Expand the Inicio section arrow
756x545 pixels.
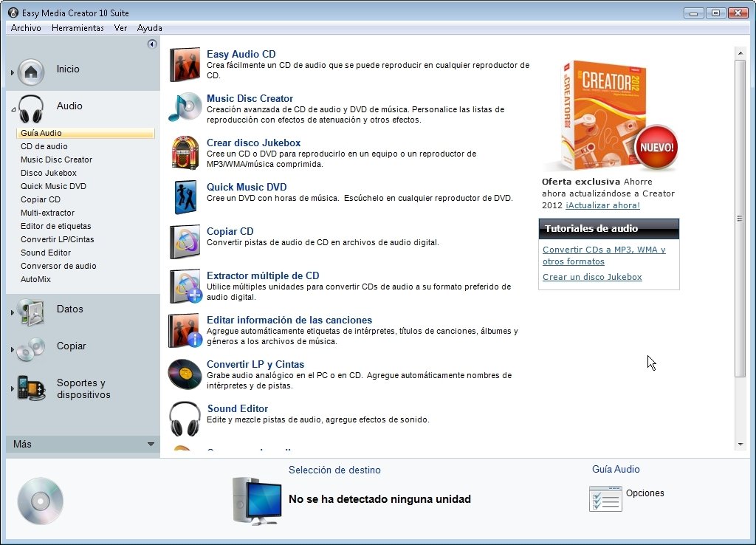(12, 72)
